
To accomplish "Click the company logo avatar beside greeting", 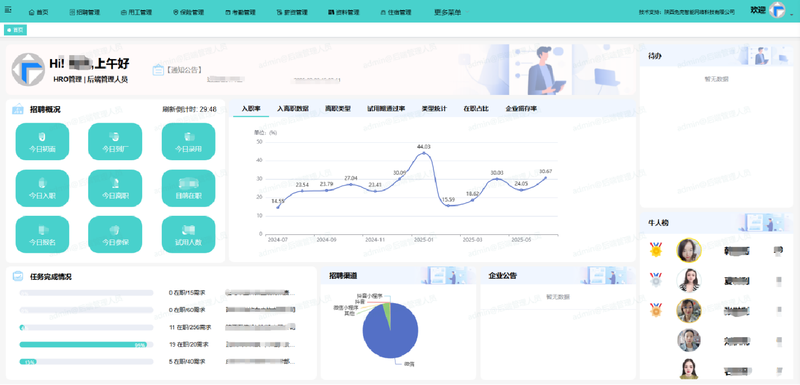I will pos(29,69).
